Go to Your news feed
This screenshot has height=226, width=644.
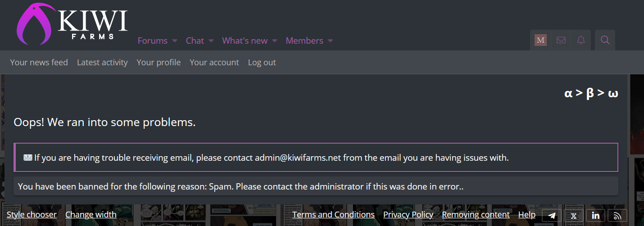tap(39, 62)
